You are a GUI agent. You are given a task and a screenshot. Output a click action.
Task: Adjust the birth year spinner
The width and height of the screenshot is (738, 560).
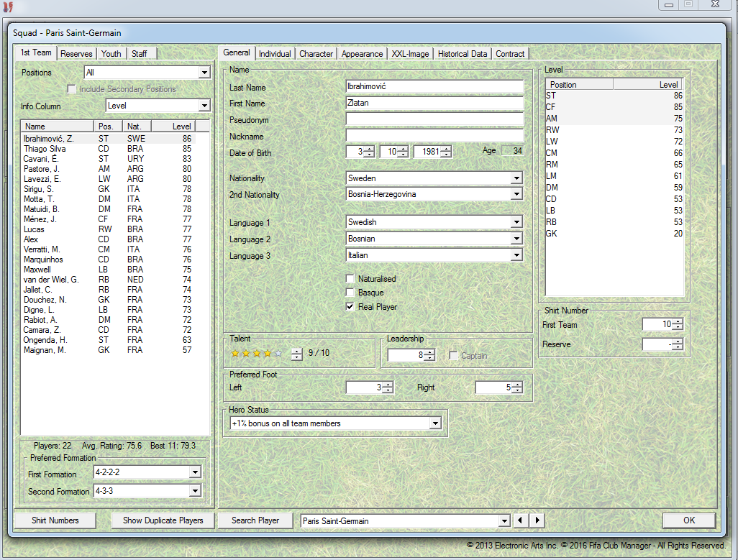pyautogui.click(x=446, y=152)
